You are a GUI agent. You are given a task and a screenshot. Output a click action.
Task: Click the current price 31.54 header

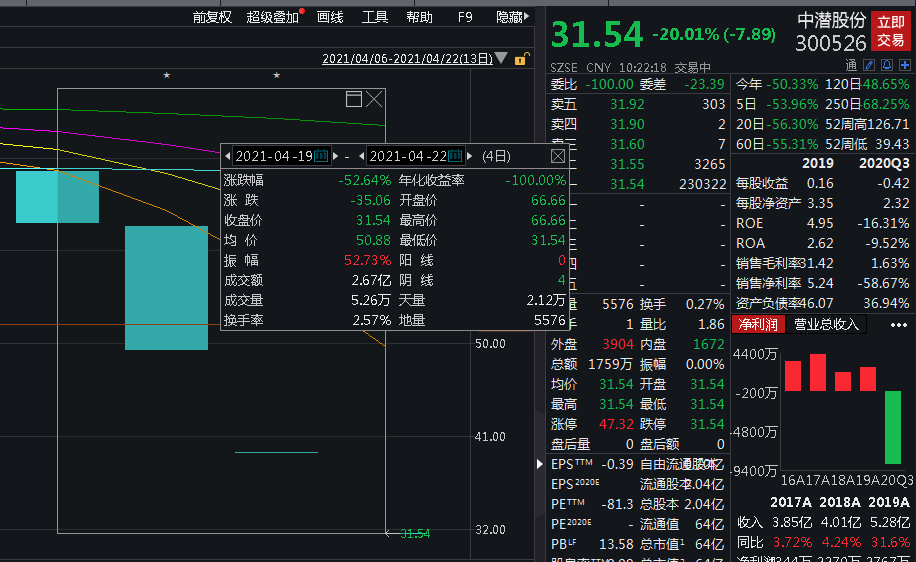click(597, 34)
